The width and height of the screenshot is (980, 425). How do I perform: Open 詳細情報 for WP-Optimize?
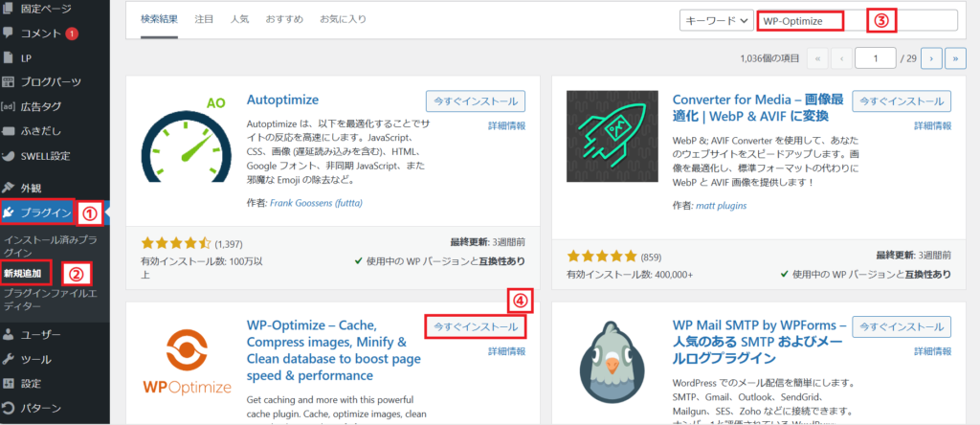(507, 351)
